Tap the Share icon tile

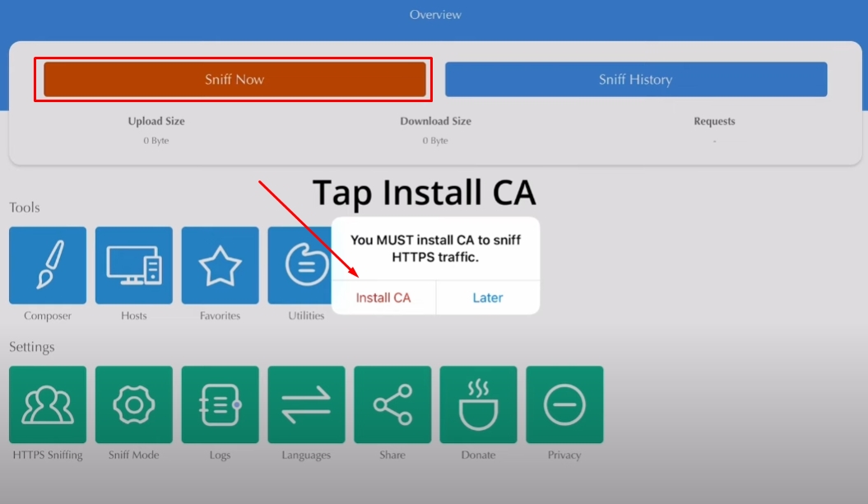click(x=392, y=404)
